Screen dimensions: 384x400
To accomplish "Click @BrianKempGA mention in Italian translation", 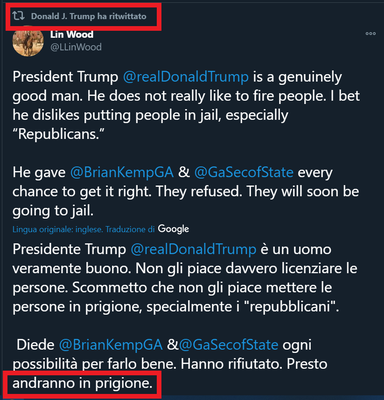I will pyautogui.click(x=111, y=345).
